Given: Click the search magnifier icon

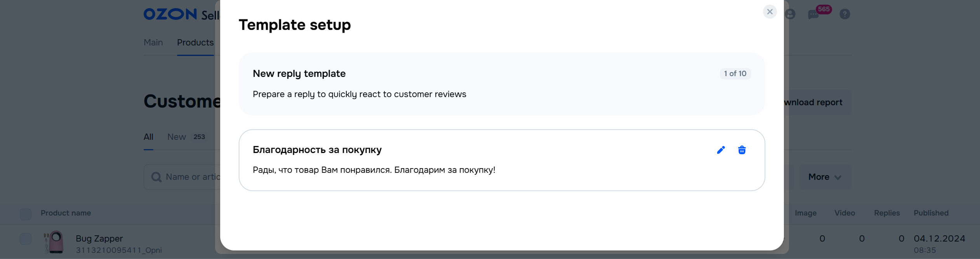Looking at the screenshot, I should [156, 177].
